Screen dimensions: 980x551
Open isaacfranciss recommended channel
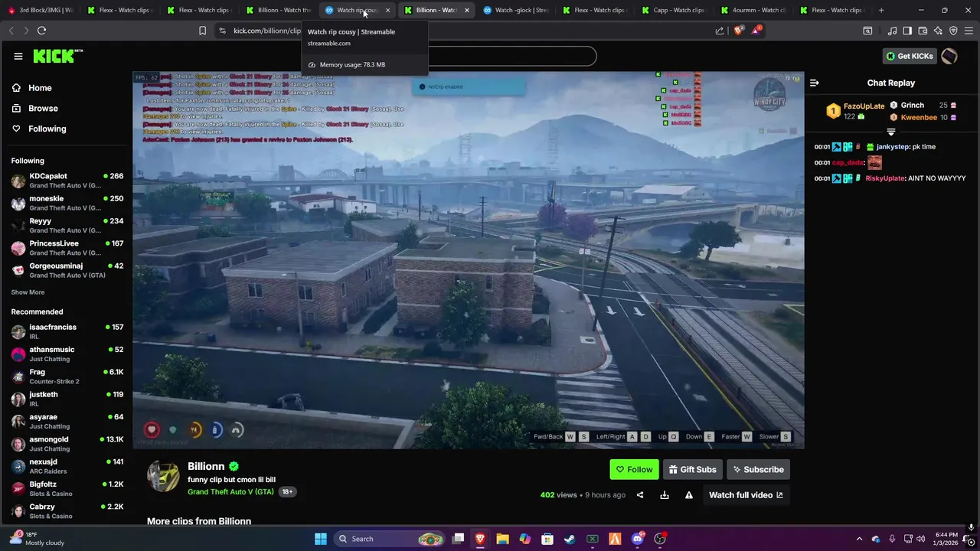coord(67,331)
